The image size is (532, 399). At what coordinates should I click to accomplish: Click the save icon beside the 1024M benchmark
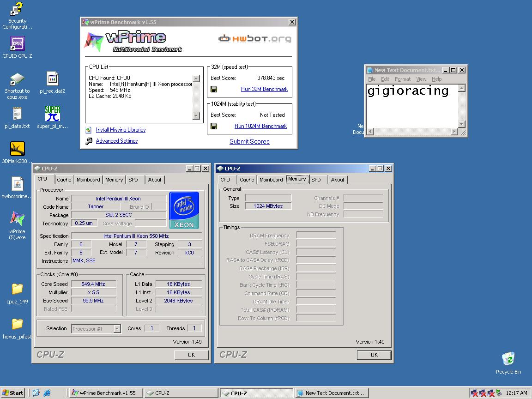click(214, 126)
